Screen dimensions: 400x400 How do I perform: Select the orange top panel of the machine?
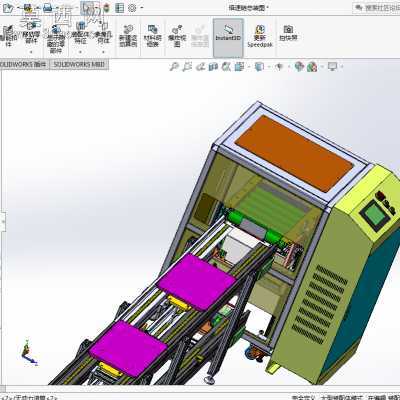coord(295,153)
